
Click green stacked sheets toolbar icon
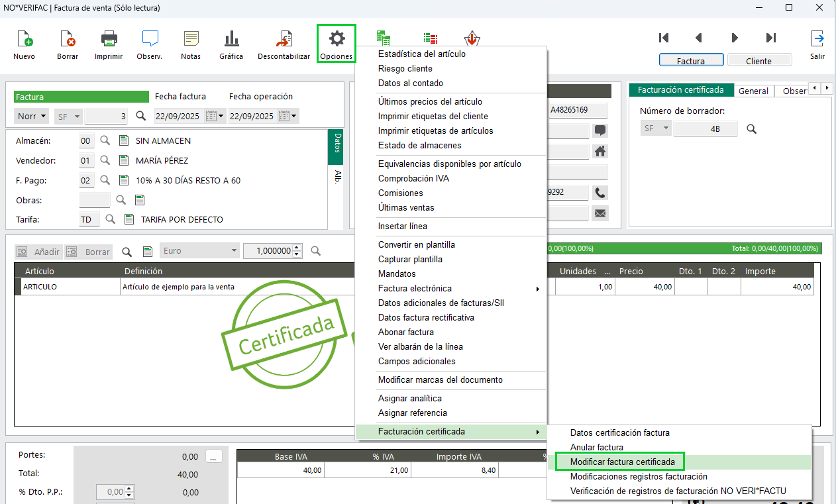pyautogui.click(x=383, y=37)
